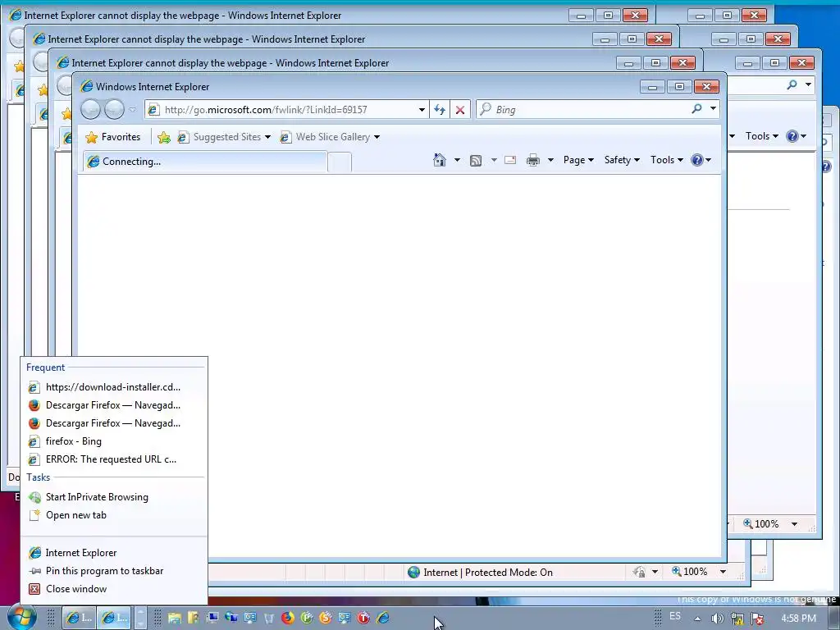The width and height of the screenshot is (840, 630).
Task: Click the green P quick launch icon
Action: pyautogui.click(x=307, y=618)
